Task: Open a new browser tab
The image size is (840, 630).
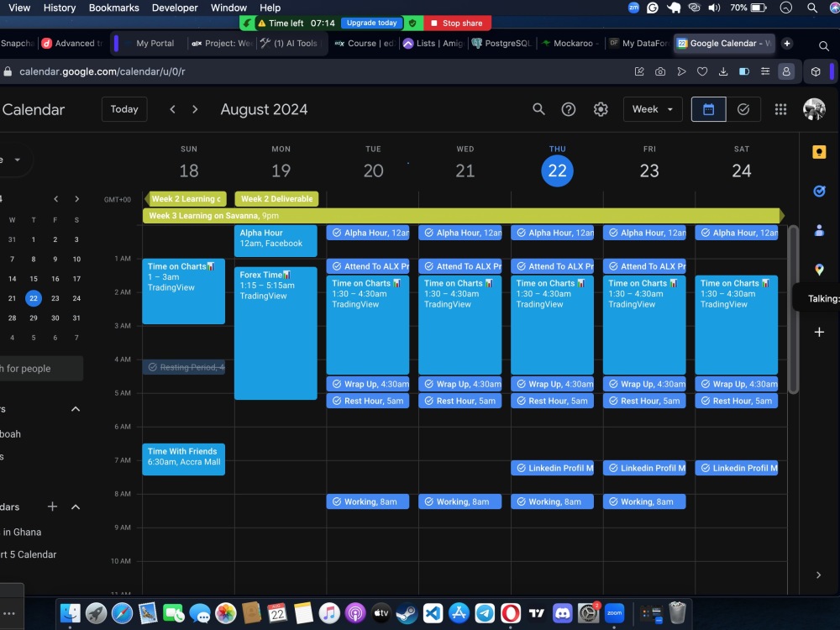Action: pyautogui.click(x=786, y=44)
